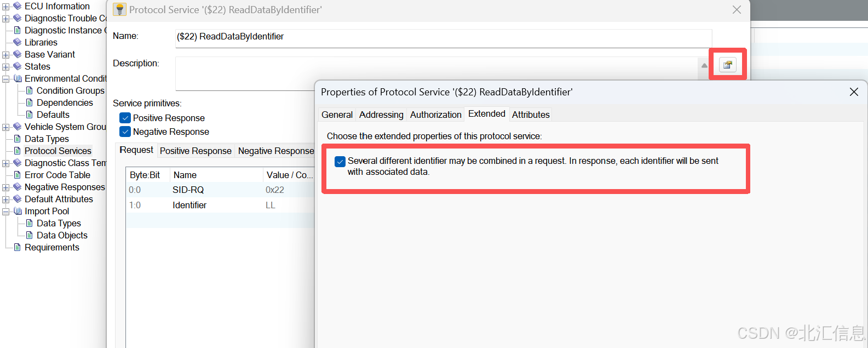The image size is (868, 348).
Task: Select Condition Groups in the tree
Action: point(70,90)
